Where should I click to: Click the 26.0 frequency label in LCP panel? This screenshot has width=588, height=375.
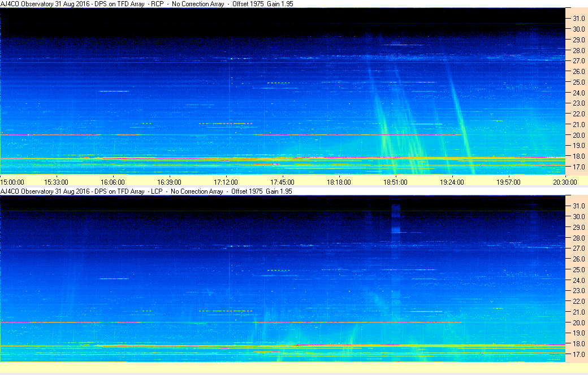(x=578, y=259)
